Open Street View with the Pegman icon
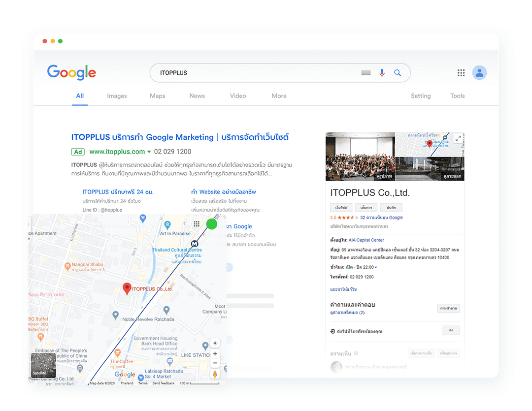 [215, 374]
